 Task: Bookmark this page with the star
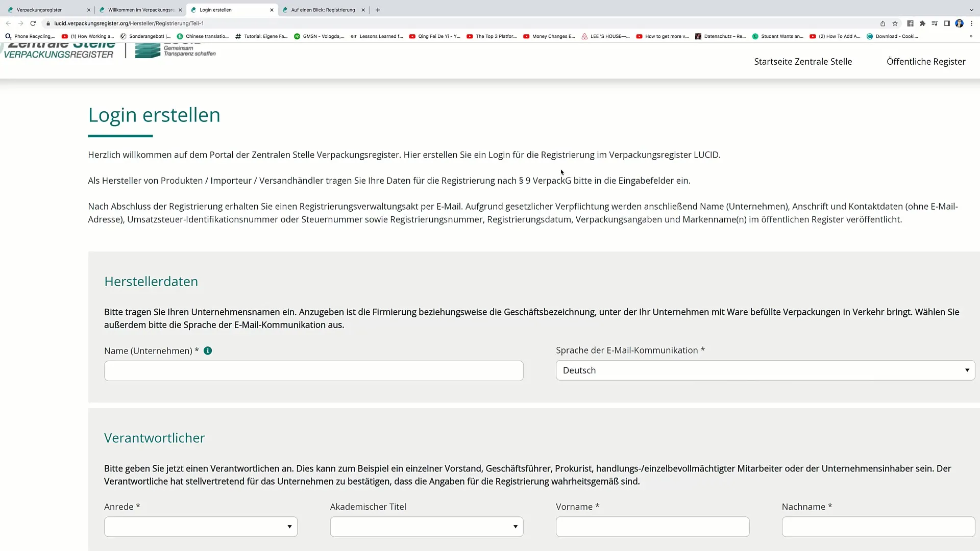[895, 23]
